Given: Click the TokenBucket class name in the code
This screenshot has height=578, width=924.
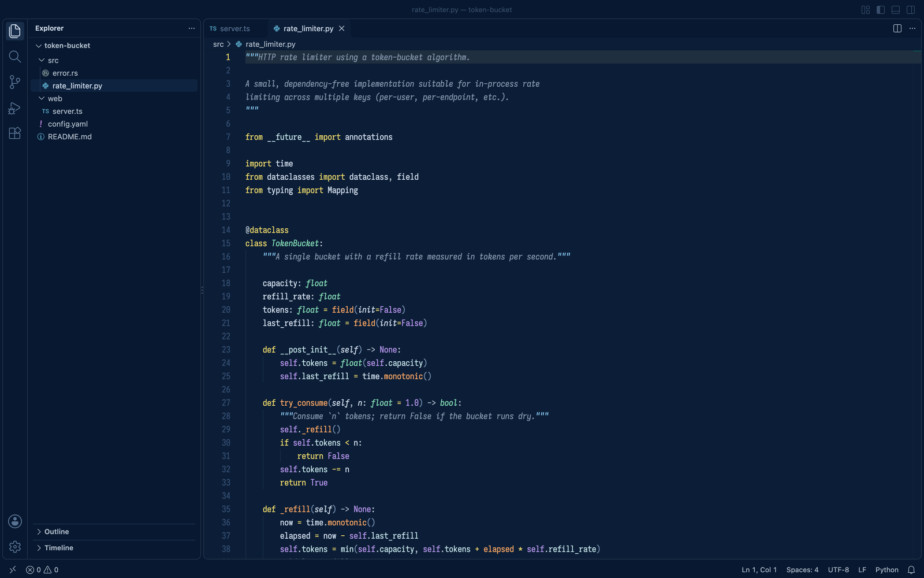Looking at the screenshot, I should pyautogui.click(x=295, y=243).
